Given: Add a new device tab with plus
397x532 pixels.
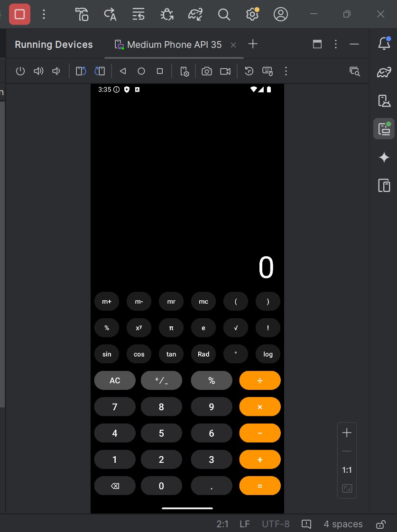Looking at the screenshot, I should point(253,44).
